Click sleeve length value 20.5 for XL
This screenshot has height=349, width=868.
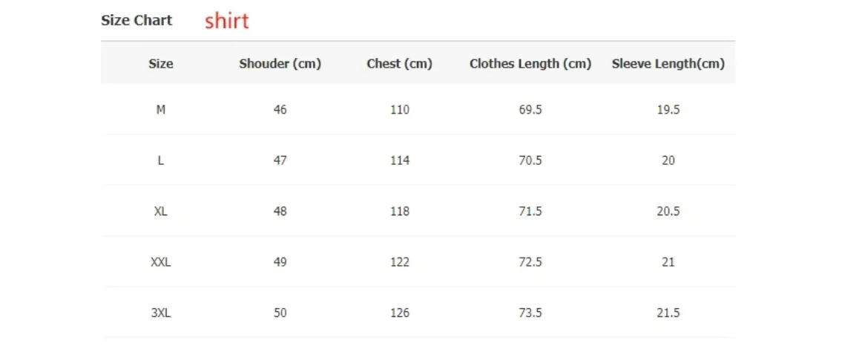(668, 212)
